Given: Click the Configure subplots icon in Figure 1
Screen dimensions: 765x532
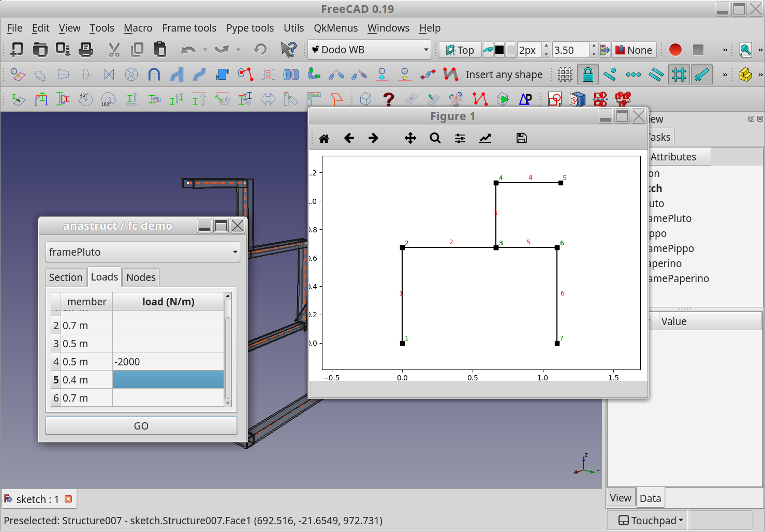Looking at the screenshot, I should coord(460,138).
